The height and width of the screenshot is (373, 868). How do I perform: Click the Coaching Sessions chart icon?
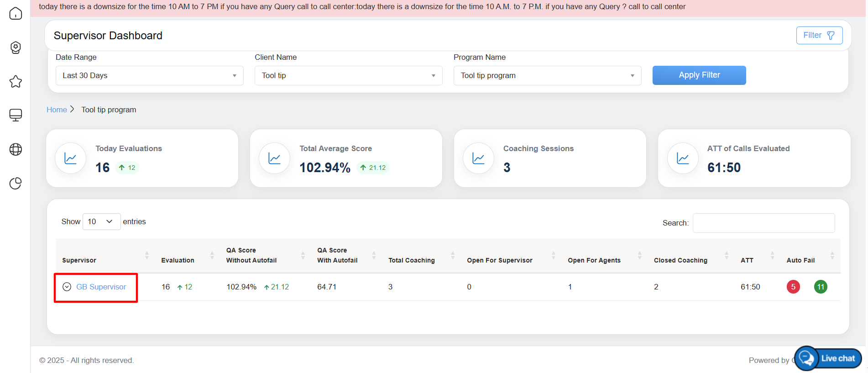pos(478,158)
